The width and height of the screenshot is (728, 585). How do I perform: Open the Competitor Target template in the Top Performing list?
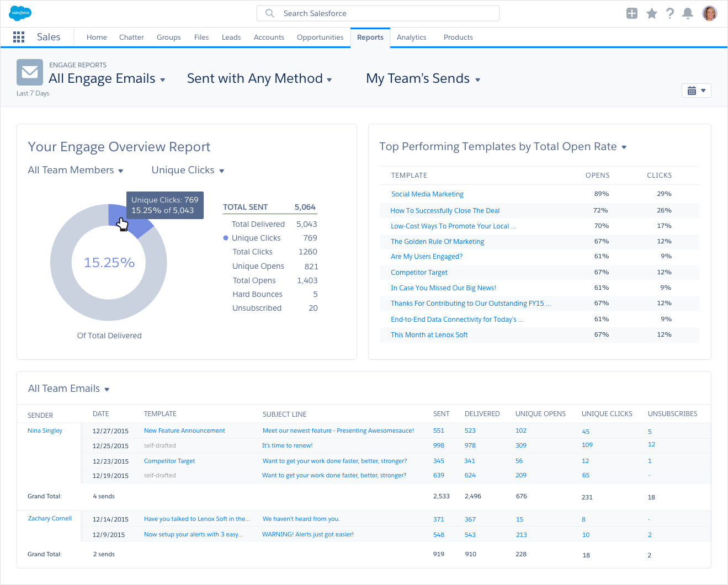click(x=419, y=273)
